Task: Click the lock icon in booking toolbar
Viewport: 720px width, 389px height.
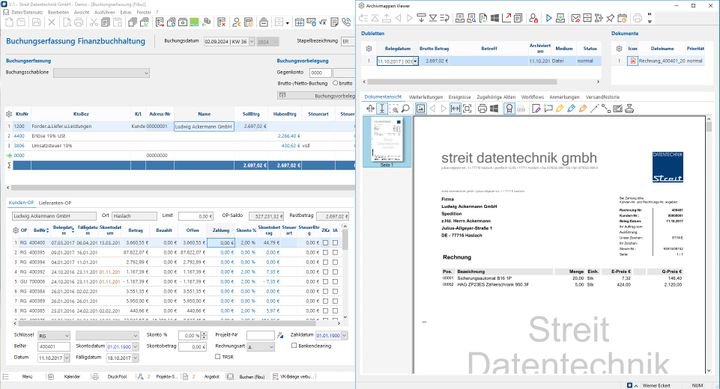Action: (x=264, y=22)
